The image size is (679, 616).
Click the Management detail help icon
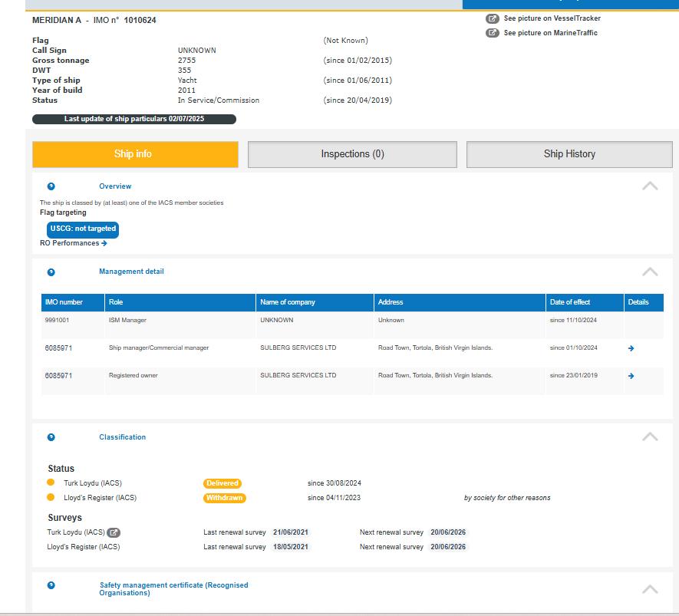click(51, 272)
